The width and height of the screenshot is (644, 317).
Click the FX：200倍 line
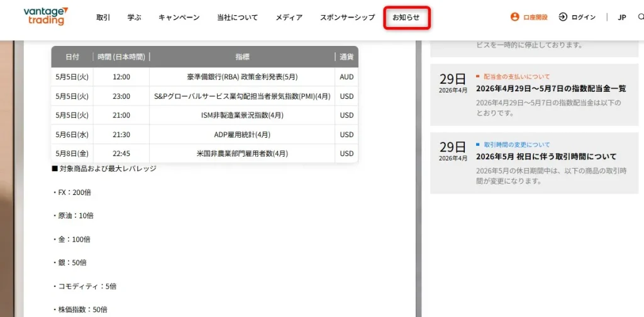click(72, 192)
